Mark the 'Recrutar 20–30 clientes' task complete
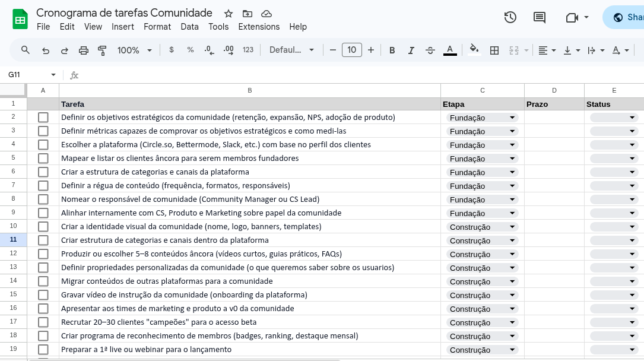Screen dimensions: 644x361 click(43, 322)
